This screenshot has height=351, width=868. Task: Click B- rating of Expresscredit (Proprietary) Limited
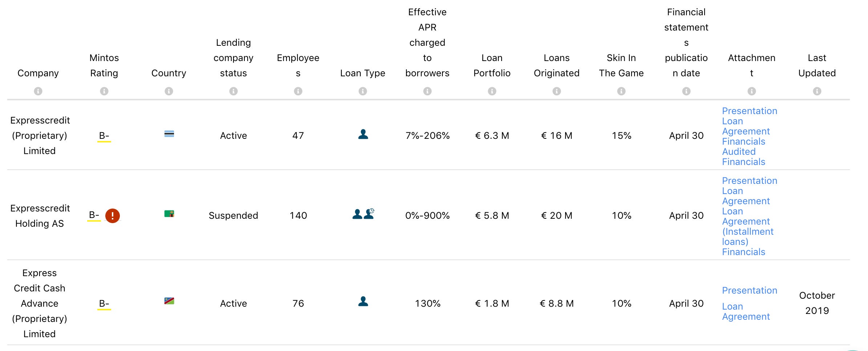point(104,136)
